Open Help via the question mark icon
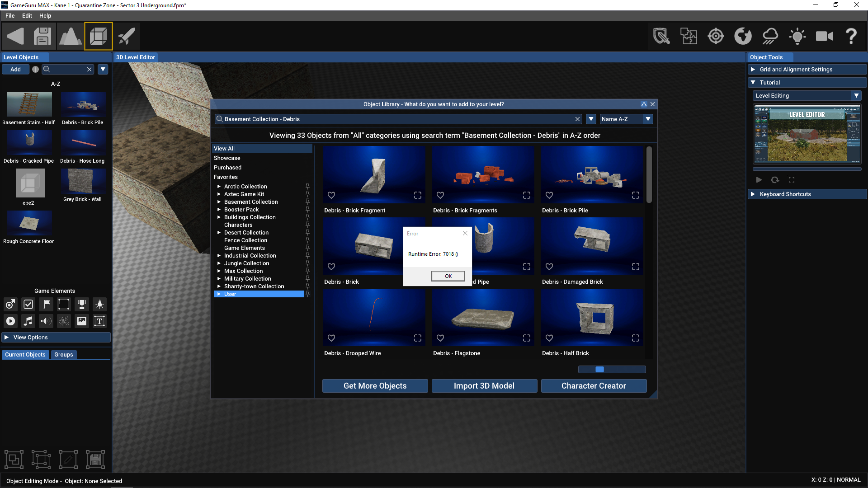 pyautogui.click(x=851, y=36)
